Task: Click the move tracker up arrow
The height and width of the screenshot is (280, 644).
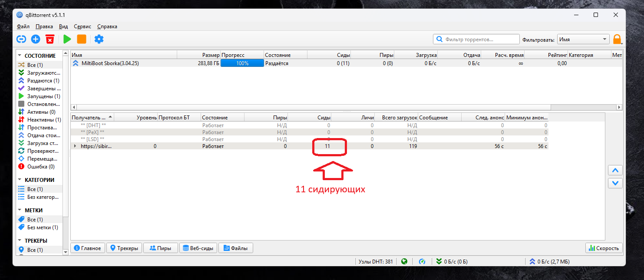Action: tap(615, 170)
